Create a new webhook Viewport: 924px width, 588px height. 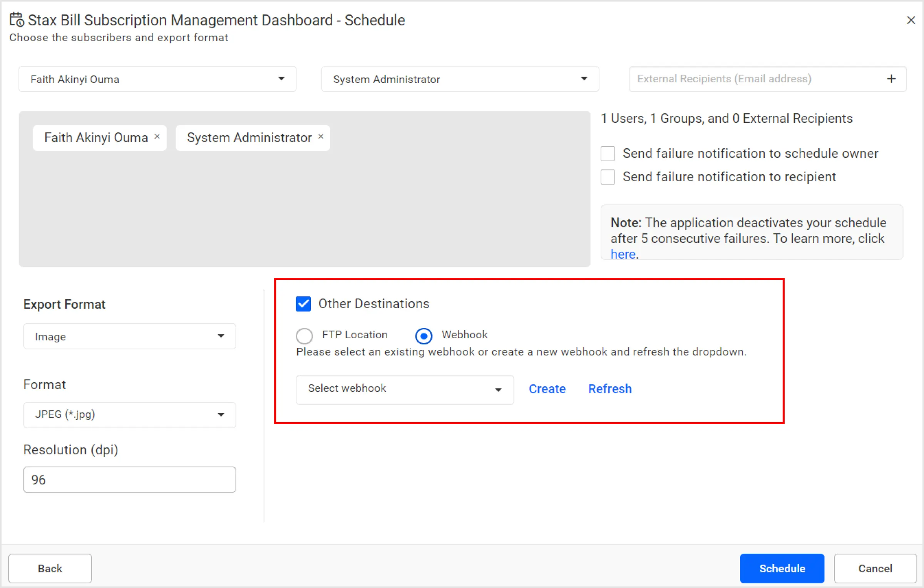(x=547, y=389)
